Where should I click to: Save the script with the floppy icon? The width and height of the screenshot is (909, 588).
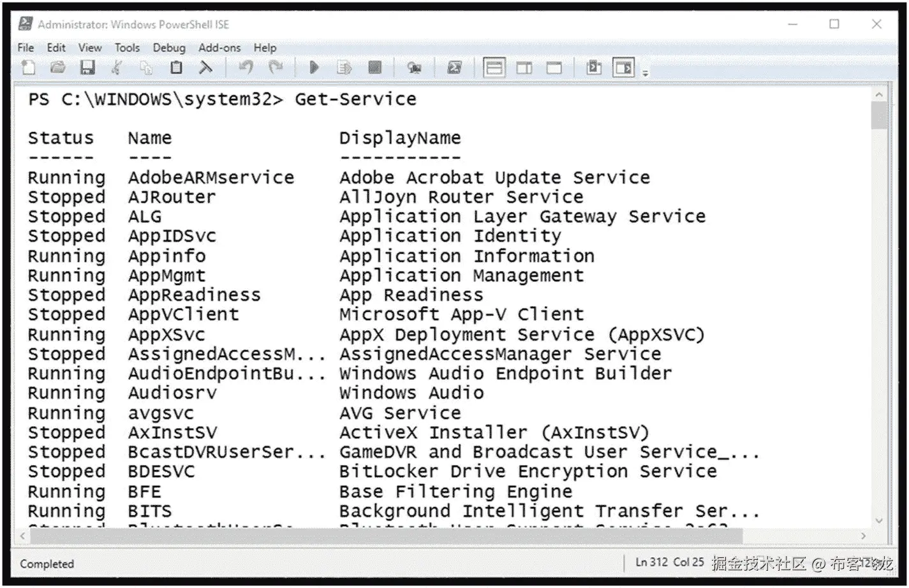[x=87, y=68]
